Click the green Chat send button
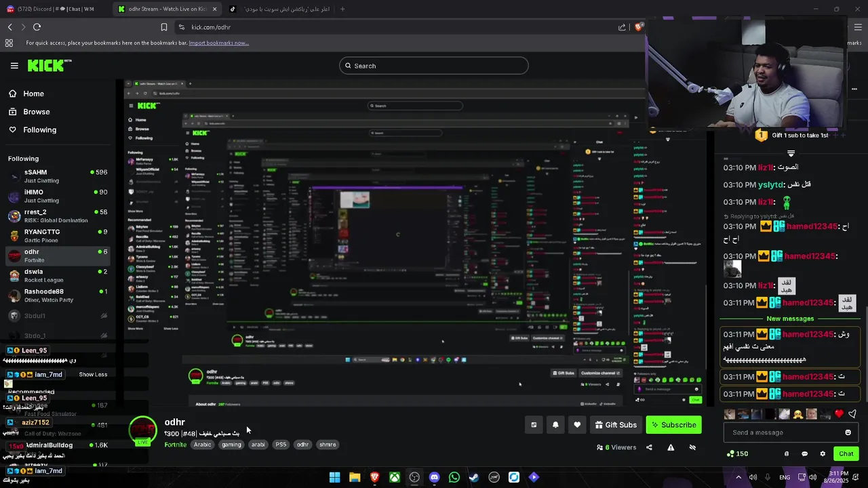This screenshot has width=868, height=488. pos(846,453)
